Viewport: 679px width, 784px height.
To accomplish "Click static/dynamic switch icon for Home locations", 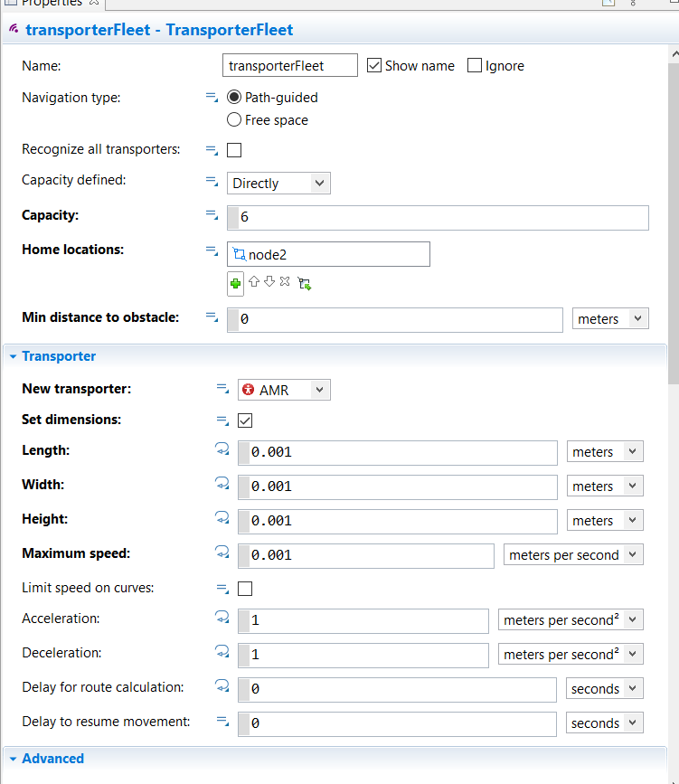I will (212, 250).
